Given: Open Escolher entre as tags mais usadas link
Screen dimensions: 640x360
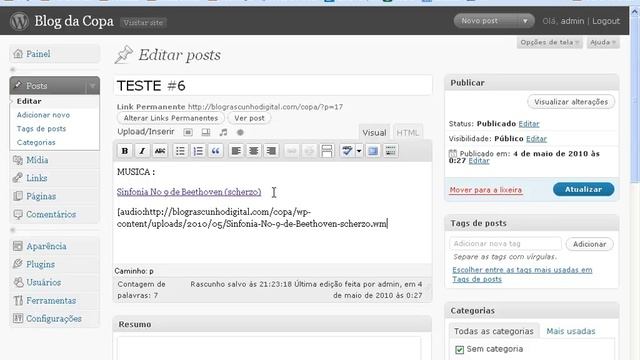Looking at the screenshot, I should pyautogui.click(x=522, y=275).
